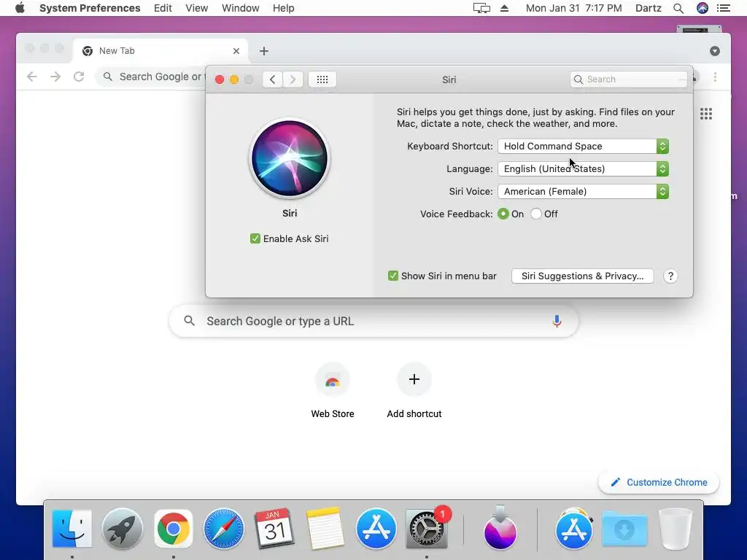Click the large Siri icon in preferences
This screenshot has height=560, width=747.
[x=290, y=158]
